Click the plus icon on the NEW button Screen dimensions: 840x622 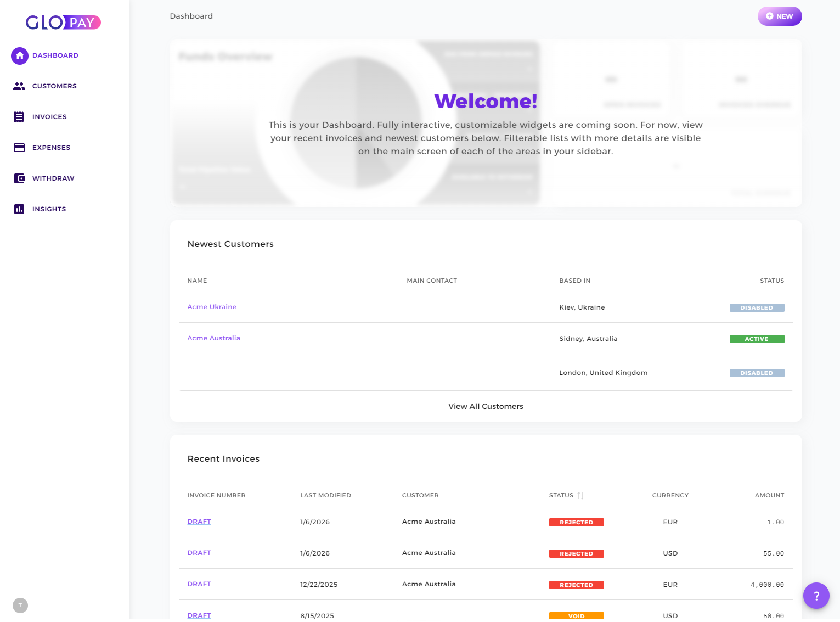click(770, 16)
